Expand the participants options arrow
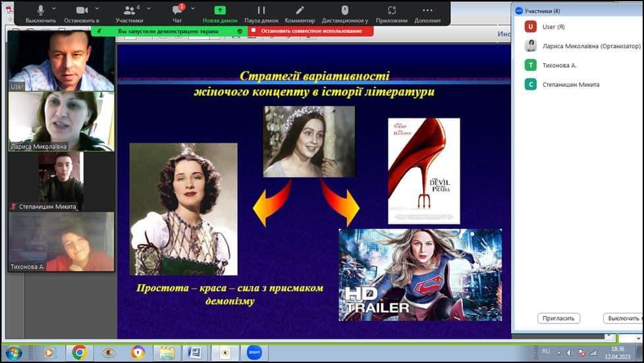This screenshot has width=644, height=363. 148,9
